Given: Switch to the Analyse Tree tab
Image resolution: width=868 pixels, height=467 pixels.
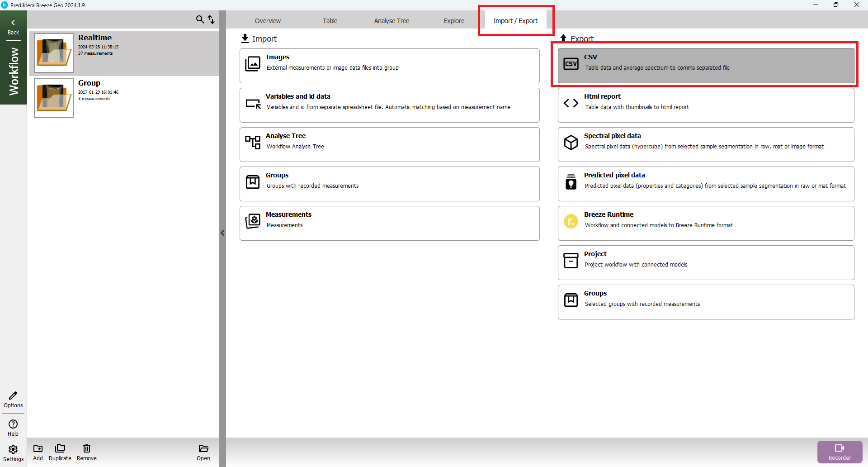Looking at the screenshot, I should tap(392, 21).
